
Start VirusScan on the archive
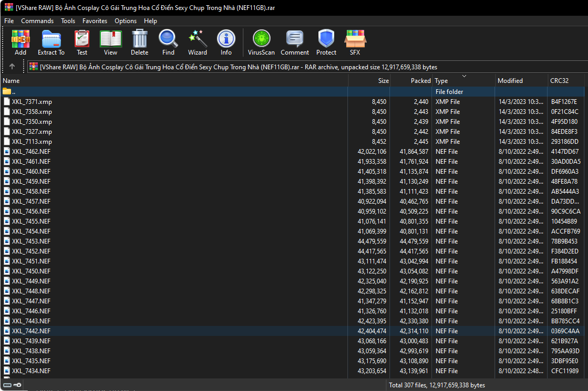pyautogui.click(x=261, y=42)
